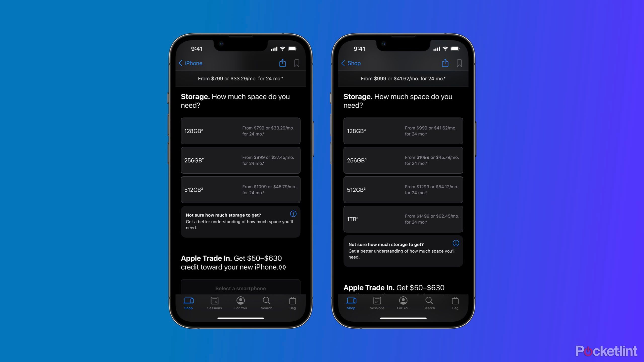Tap the Share icon on left phone
644x362 pixels.
tap(283, 63)
